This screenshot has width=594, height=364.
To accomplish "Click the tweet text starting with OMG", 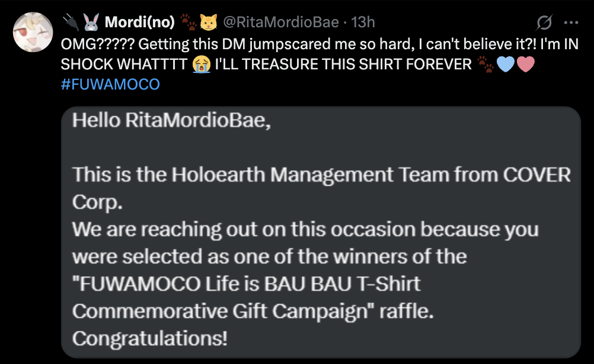I will pos(320,54).
